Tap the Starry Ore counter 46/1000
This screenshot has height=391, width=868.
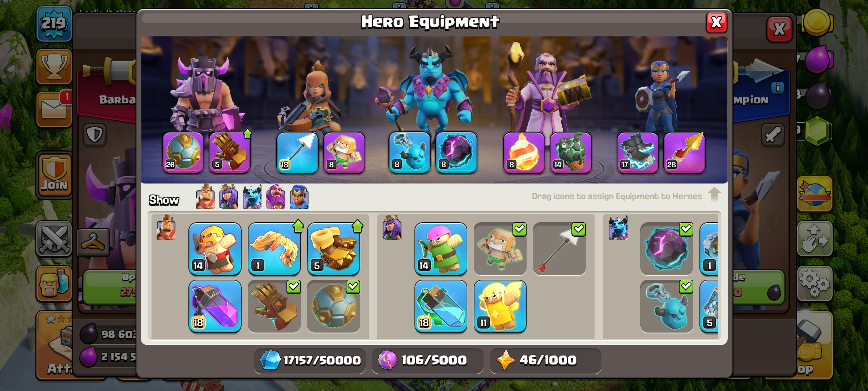(x=545, y=361)
